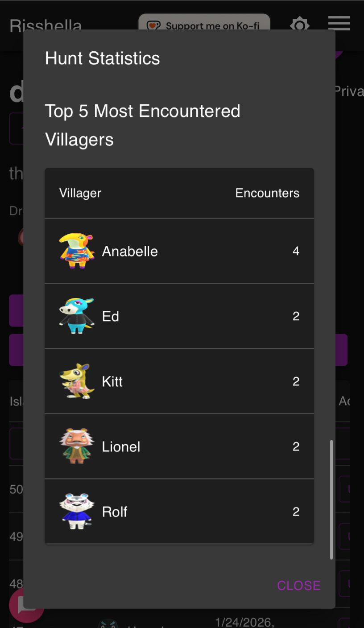Click the Kitt row name

point(112,381)
